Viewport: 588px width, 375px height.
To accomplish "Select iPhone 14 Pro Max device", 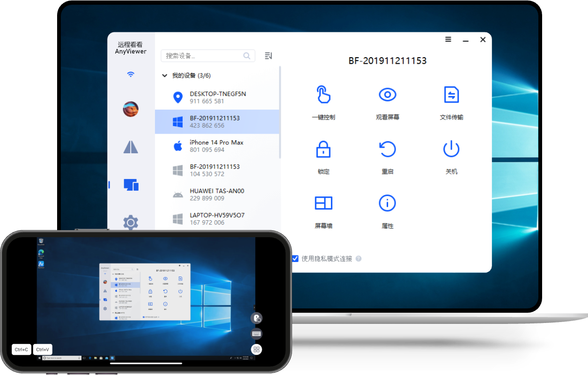I will point(217,146).
